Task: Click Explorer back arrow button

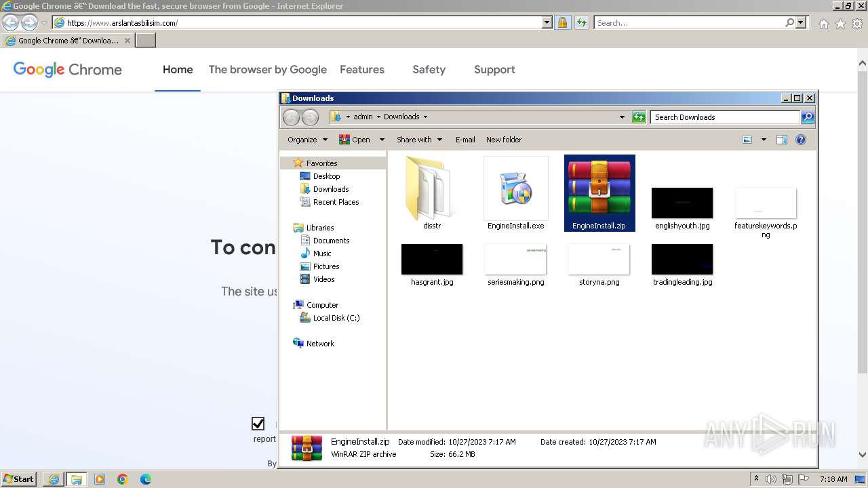Action: (291, 117)
